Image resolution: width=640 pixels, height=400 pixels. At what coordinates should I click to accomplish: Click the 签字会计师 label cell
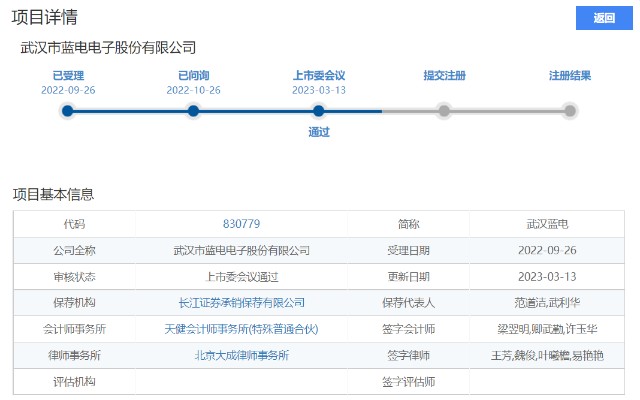pyautogui.click(x=408, y=329)
